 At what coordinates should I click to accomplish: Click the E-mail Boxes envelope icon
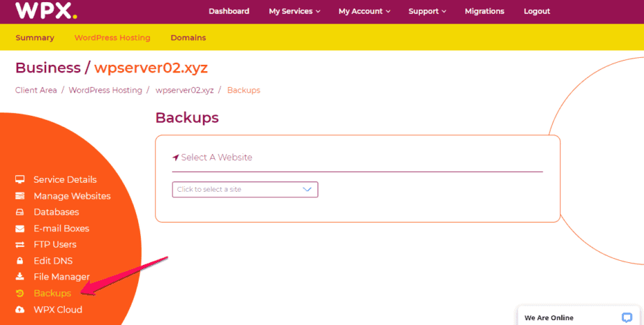[20, 228]
